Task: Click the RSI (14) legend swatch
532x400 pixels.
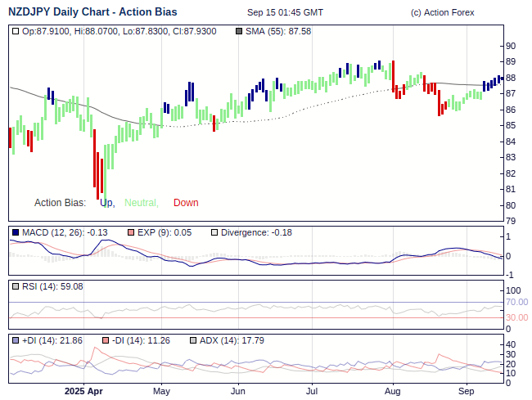Action: click(16, 286)
